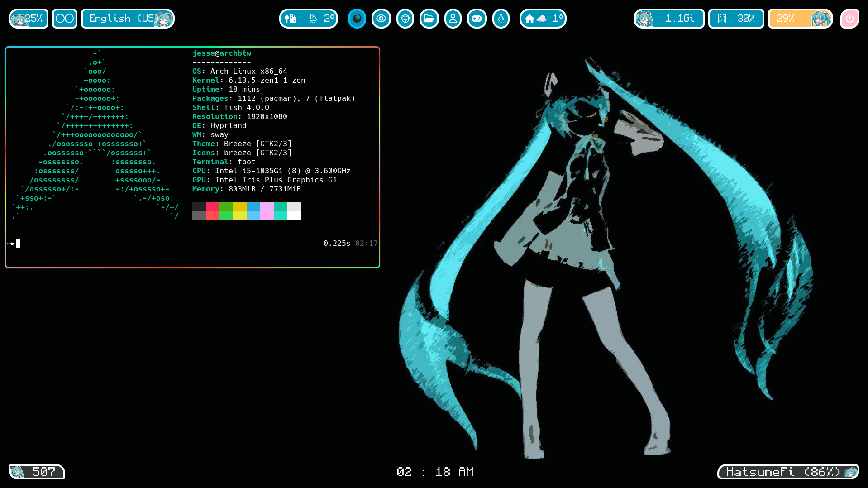Focus the terminal prompt cursor line
The image size is (868, 488).
(192, 243)
